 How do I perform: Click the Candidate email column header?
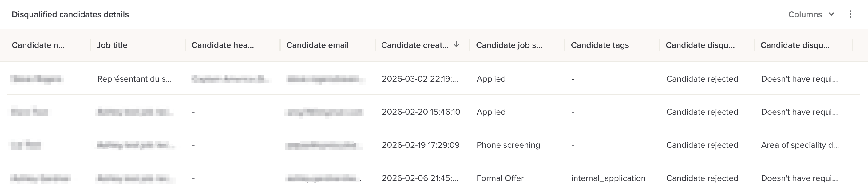pyautogui.click(x=317, y=45)
